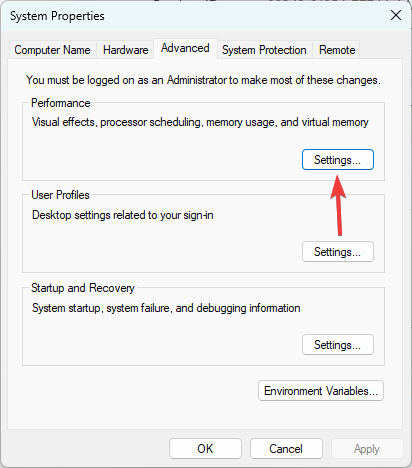Open Startup and Recovery Settings

(338, 345)
